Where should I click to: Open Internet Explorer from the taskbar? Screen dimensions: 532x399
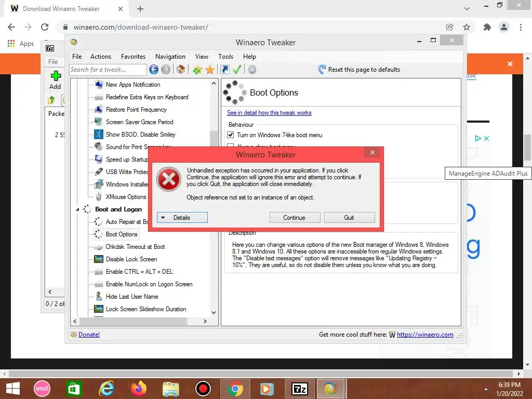point(107,389)
